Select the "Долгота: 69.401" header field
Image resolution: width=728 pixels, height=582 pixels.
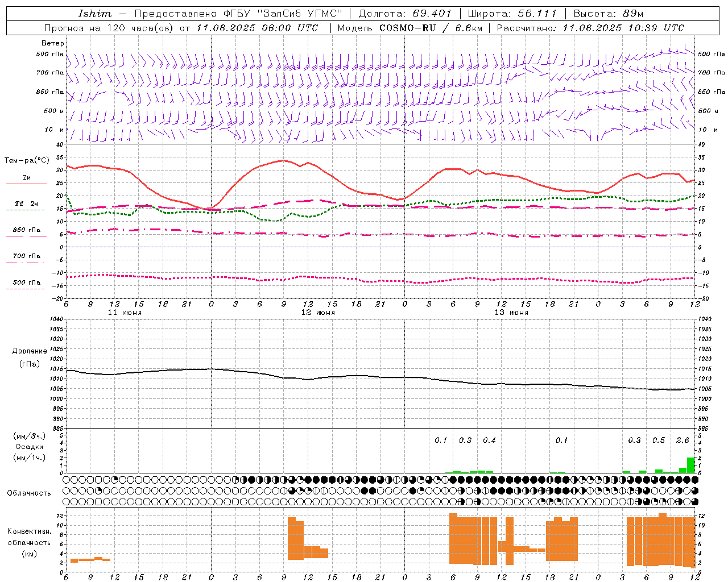pyautogui.click(x=405, y=14)
